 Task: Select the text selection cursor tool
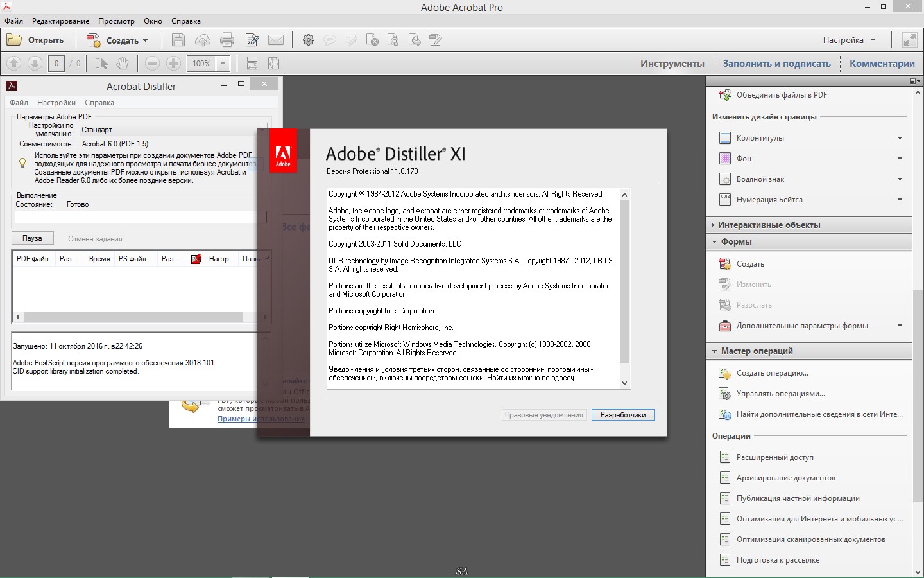point(101,63)
